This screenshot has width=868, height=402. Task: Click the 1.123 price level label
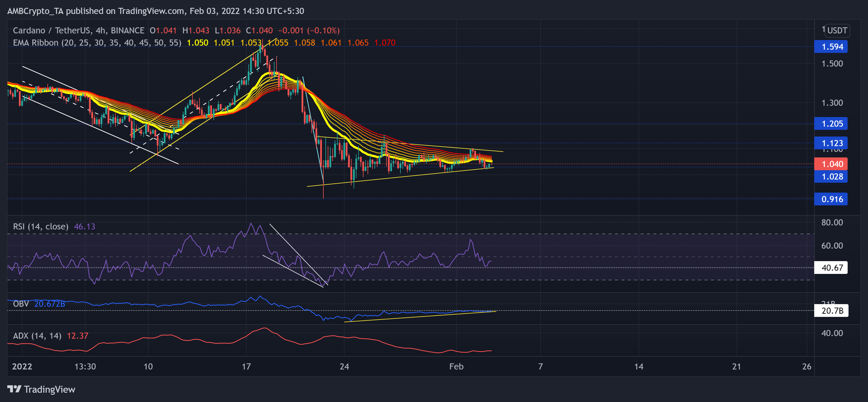830,143
